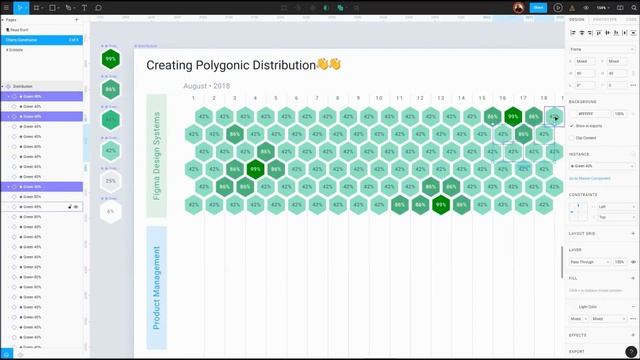Select the Rectangle shape tool

(x=52, y=7)
